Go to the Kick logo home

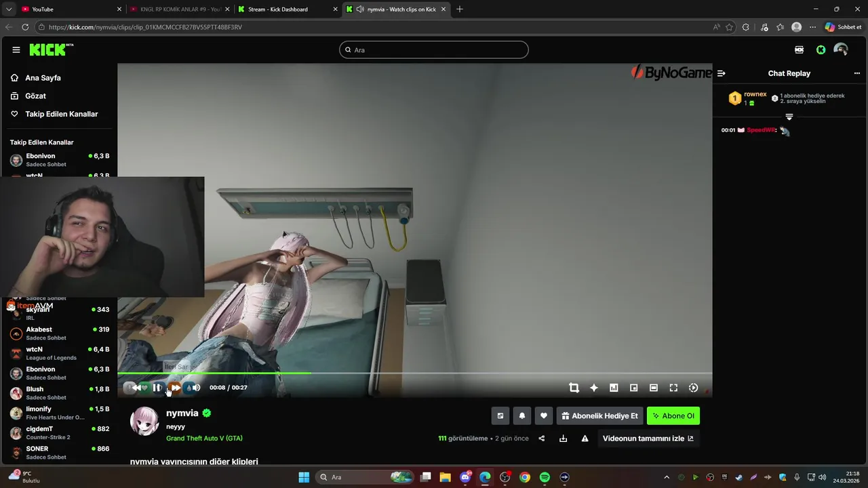pos(51,49)
